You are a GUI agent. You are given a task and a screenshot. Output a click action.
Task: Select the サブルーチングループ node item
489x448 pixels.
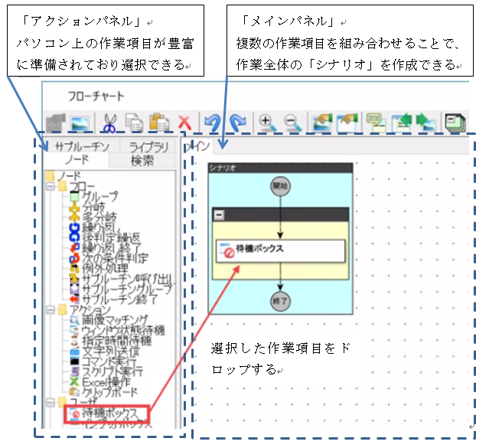[x=121, y=289]
